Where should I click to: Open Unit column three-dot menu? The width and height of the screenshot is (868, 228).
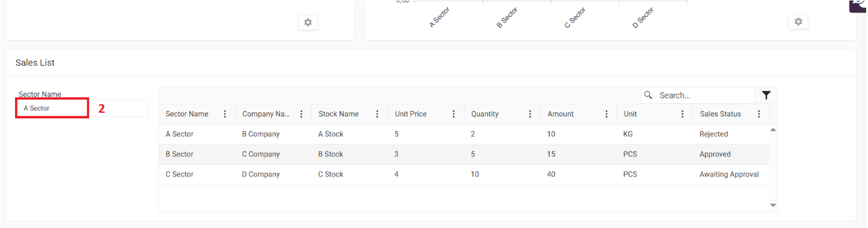tap(682, 114)
